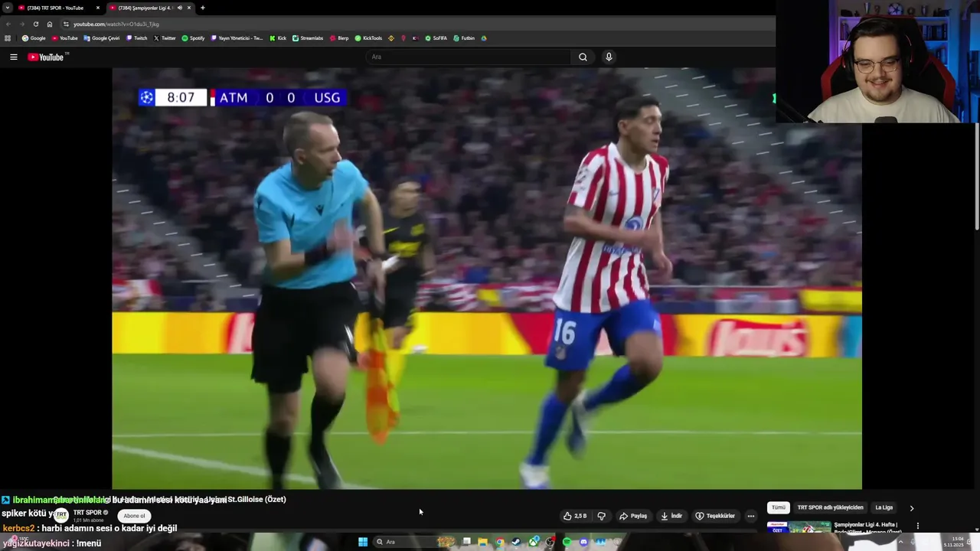The image size is (980, 551).
Task: Open the recommended 'Şampiyonlar Ligi 4. Hafta' thumbnail
Action: click(799, 527)
